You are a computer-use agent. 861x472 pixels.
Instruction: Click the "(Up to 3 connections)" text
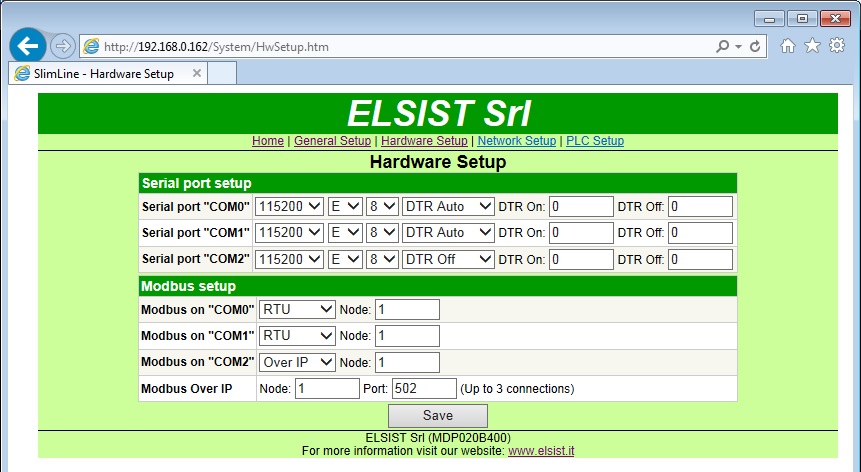[x=517, y=389]
